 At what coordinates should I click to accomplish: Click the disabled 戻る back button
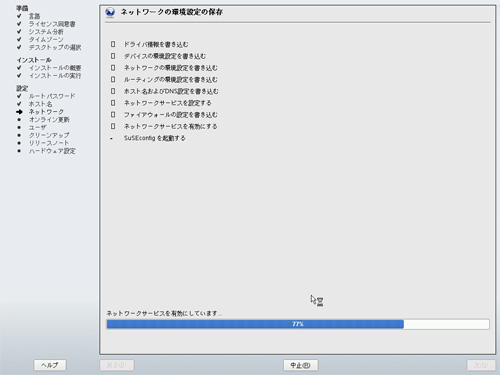[x=117, y=365]
